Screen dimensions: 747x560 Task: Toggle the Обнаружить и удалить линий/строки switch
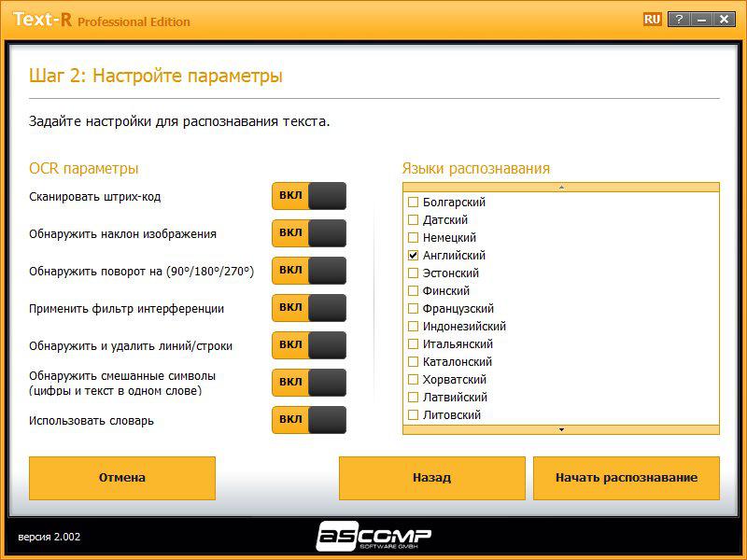309,345
